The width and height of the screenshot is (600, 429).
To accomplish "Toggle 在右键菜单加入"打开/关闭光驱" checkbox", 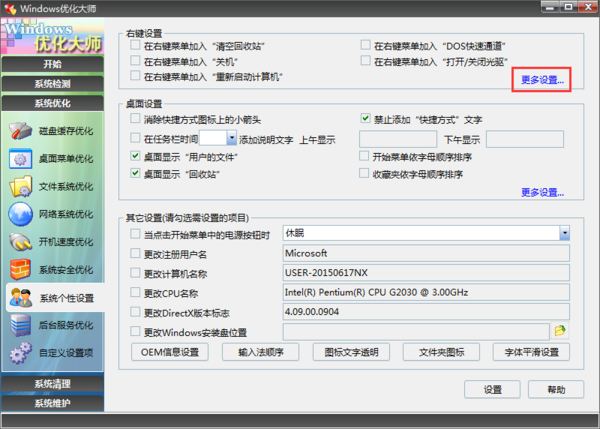I will (x=365, y=60).
